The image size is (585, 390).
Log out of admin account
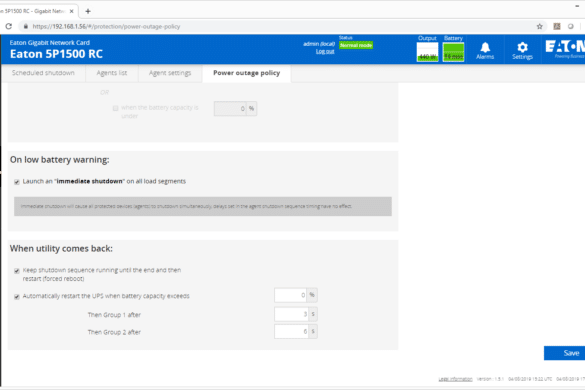click(x=325, y=52)
